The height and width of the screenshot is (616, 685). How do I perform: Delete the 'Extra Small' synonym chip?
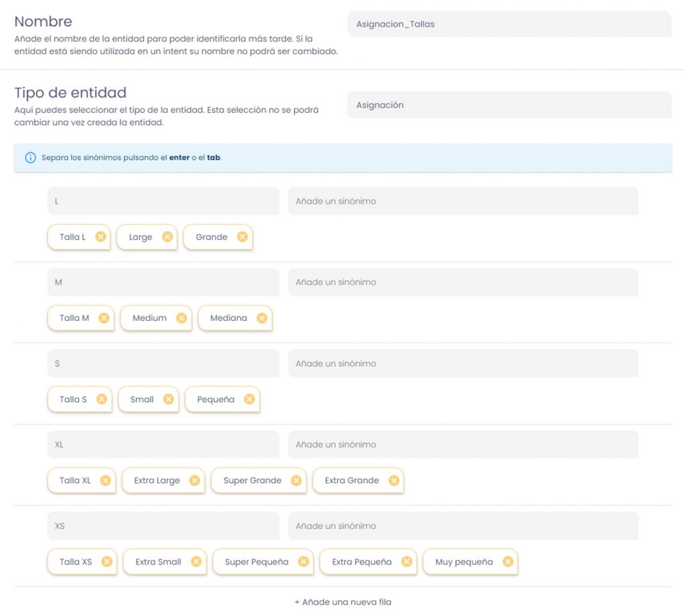196,562
